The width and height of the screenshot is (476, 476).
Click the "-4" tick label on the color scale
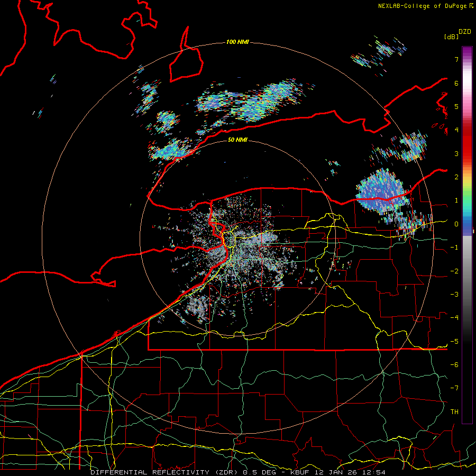tap(454, 318)
